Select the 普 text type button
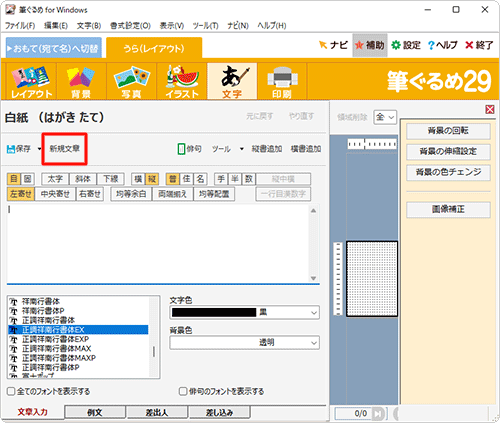Screen dimensions: 500x423 coord(173,179)
